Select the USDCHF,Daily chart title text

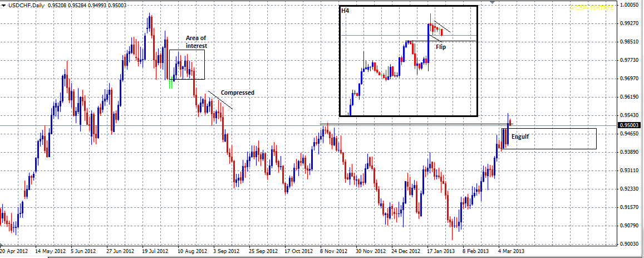[x=27, y=5]
